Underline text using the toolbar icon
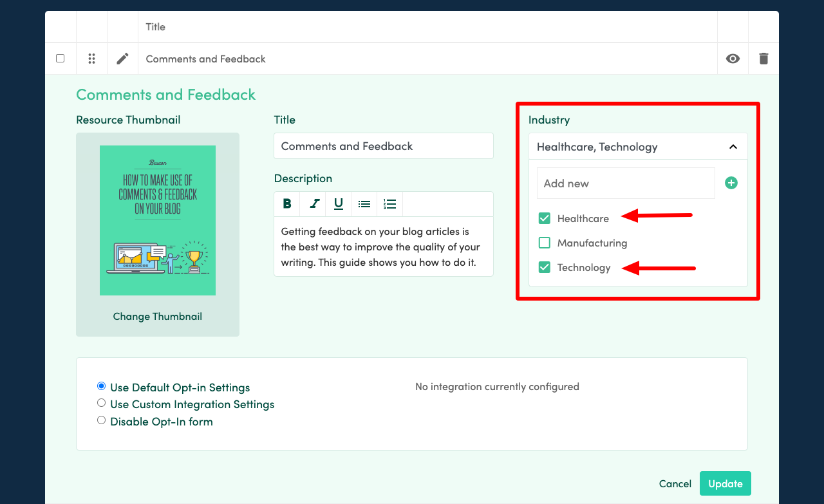Image resolution: width=824 pixels, height=504 pixels. point(338,203)
